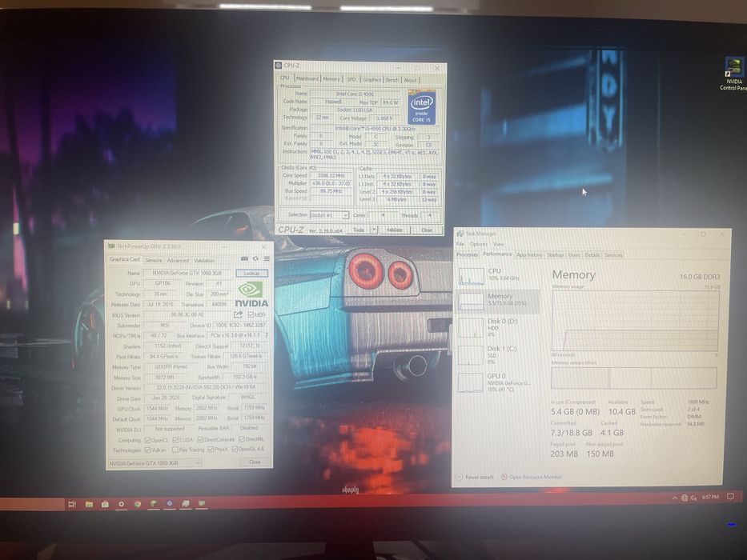Image resolution: width=747 pixels, height=560 pixels.
Task: Open the notification center icon
Action: click(x=730, y=497)
